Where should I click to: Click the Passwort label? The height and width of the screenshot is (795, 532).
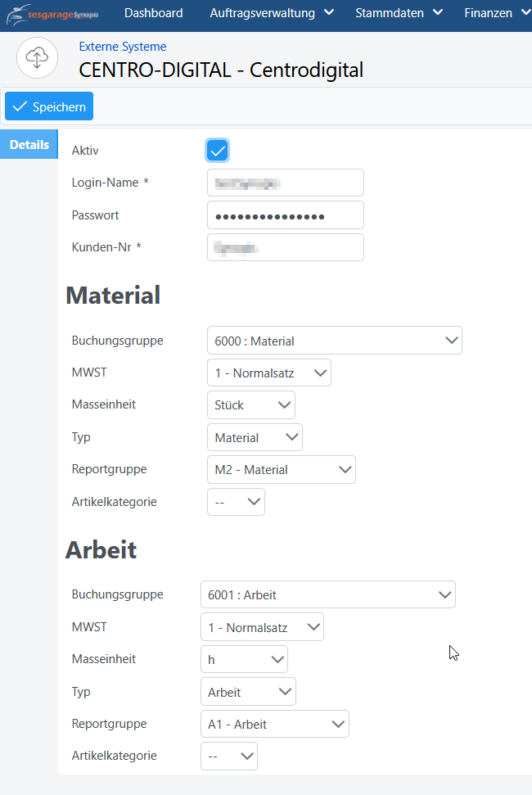(95, 215)
